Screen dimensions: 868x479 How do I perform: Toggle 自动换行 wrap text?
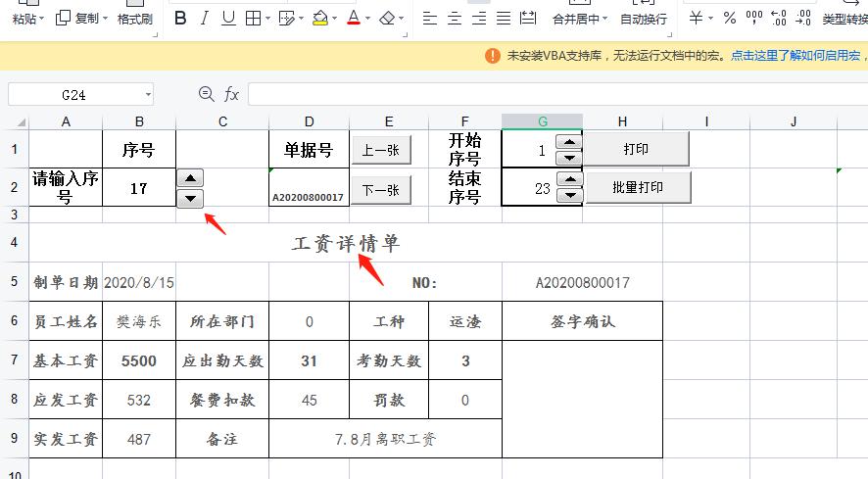pyautogui.click(x=644, y=19)
